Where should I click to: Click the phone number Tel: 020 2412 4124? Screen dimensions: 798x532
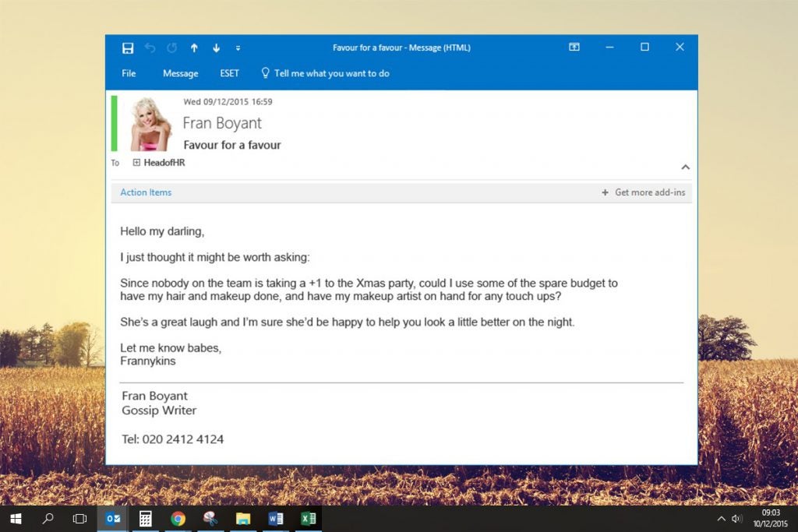(172, 439)
